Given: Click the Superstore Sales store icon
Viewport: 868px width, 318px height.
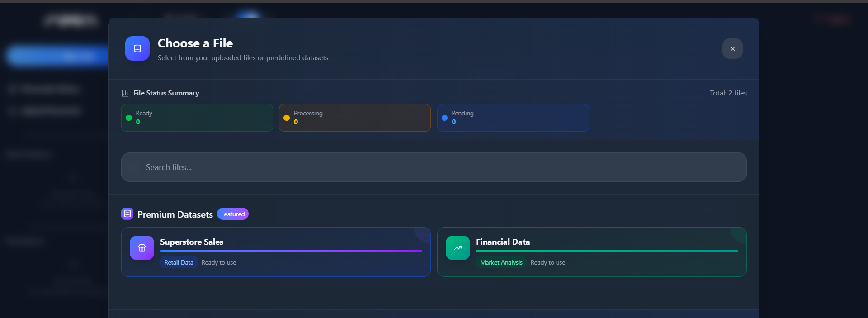Looking at the screenshot, I should [x=142, y=248].
